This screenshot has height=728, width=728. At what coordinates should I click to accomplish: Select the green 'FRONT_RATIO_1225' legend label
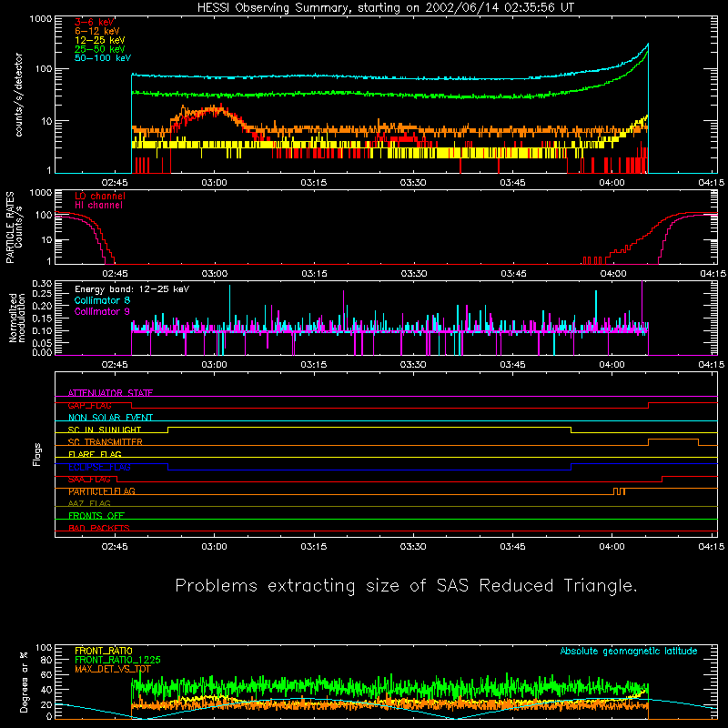(117, 660)
